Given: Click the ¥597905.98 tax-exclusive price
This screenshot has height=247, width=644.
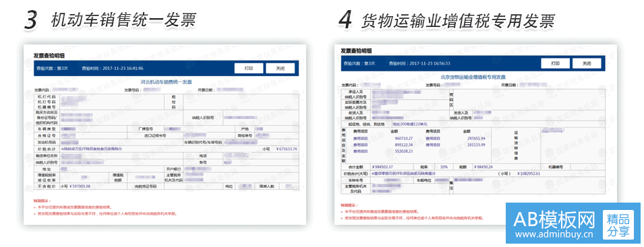Looking at the screenshot, I should tap(80, 186).
